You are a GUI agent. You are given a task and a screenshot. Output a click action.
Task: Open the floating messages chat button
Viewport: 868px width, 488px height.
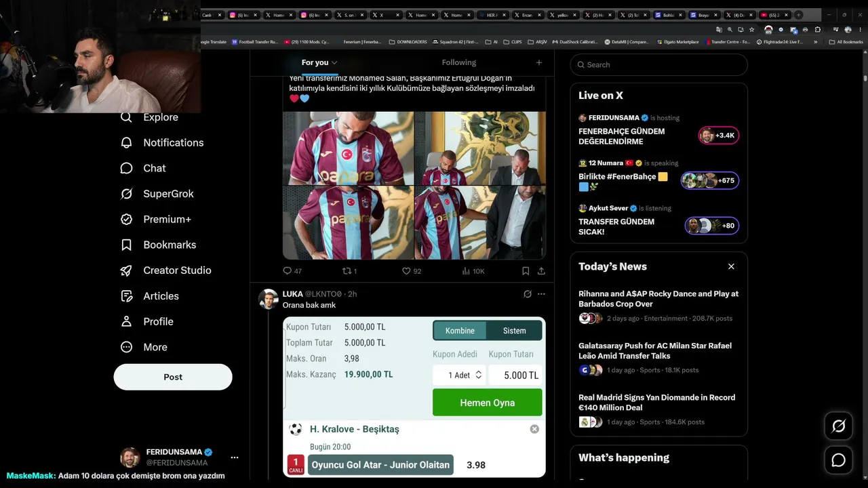point(839,460)
